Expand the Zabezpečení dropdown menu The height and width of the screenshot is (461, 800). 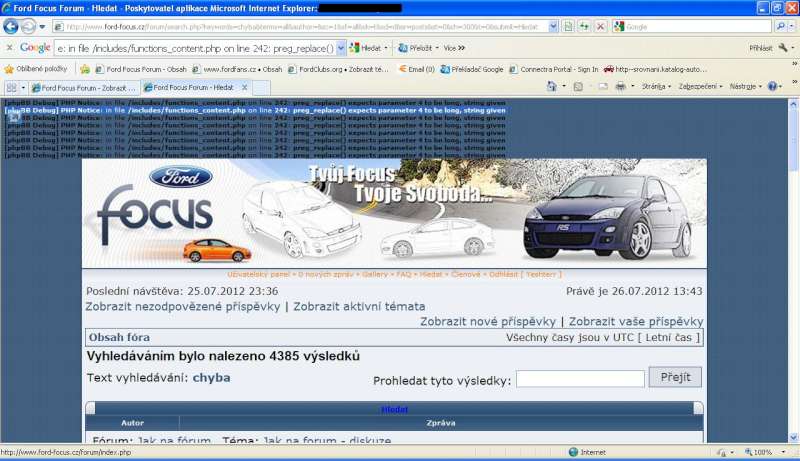tap(699, 87)
